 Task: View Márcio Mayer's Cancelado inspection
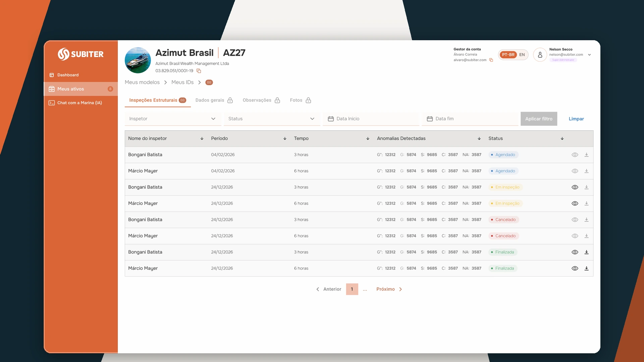coord(575,236)
